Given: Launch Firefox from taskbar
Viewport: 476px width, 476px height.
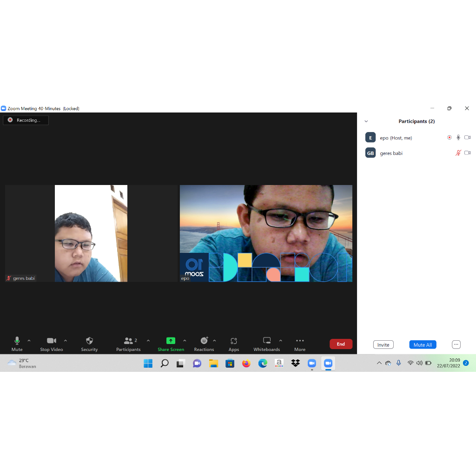Looking at the screenshot, I should tap(246, 363).
